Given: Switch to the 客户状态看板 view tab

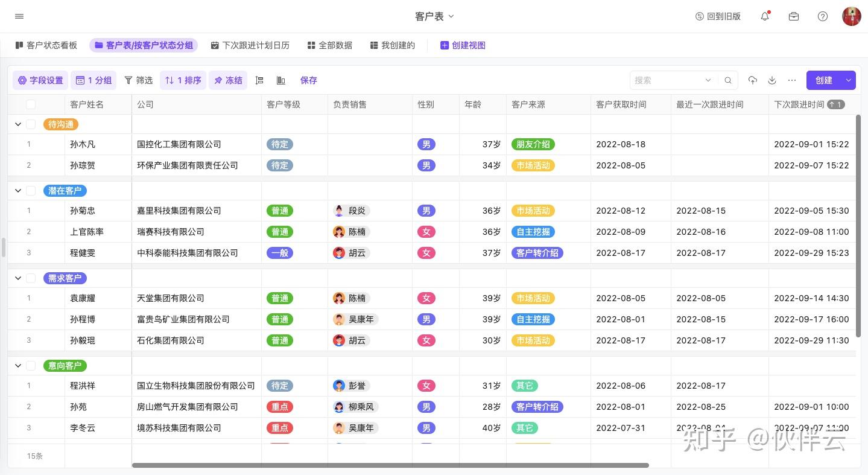Looking at the screenshot, I should [x=46, y=45].
